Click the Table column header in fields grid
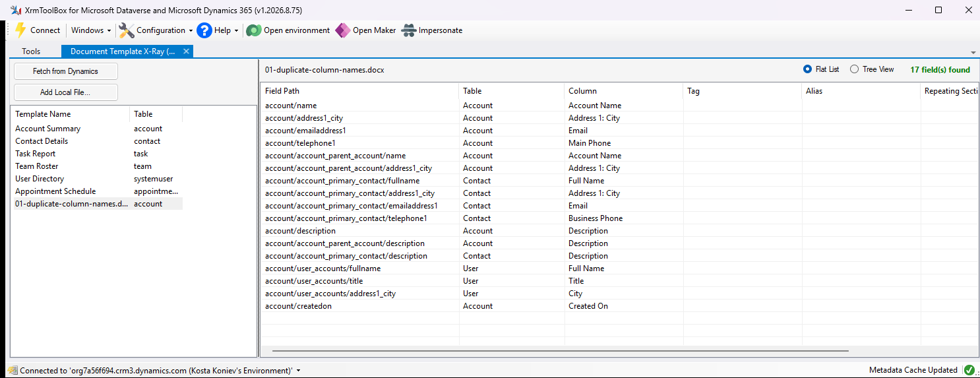 click(512, 91)
